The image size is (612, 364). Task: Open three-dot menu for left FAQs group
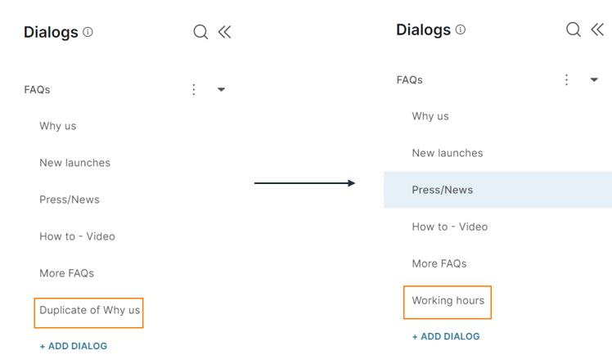(194, 90)
